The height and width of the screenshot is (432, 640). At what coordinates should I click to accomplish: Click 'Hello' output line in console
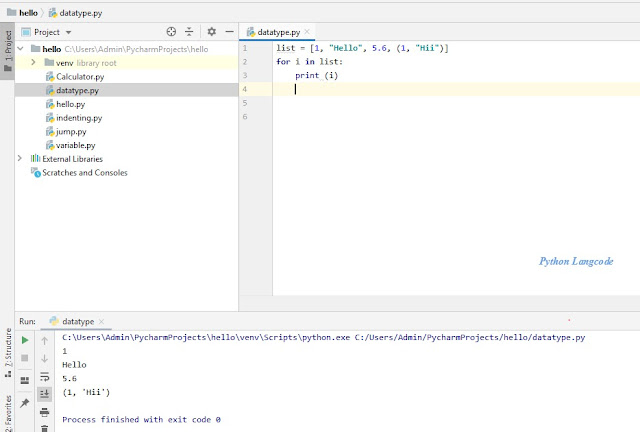tap(74, 365)
